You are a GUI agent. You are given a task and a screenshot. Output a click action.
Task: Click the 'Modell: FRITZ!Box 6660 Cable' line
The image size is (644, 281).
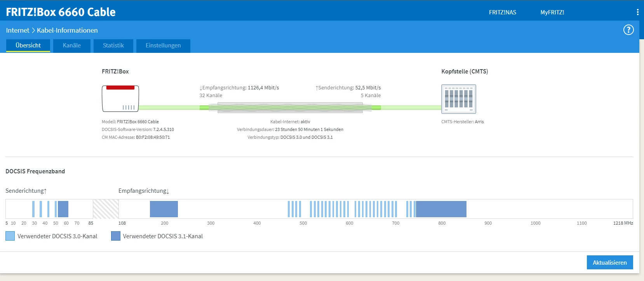130,122
